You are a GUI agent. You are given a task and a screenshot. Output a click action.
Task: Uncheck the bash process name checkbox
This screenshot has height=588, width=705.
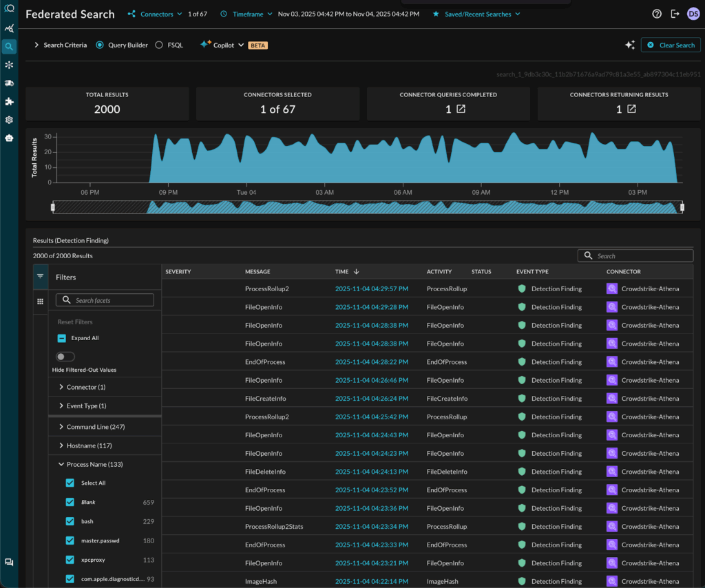pos(70,521)
